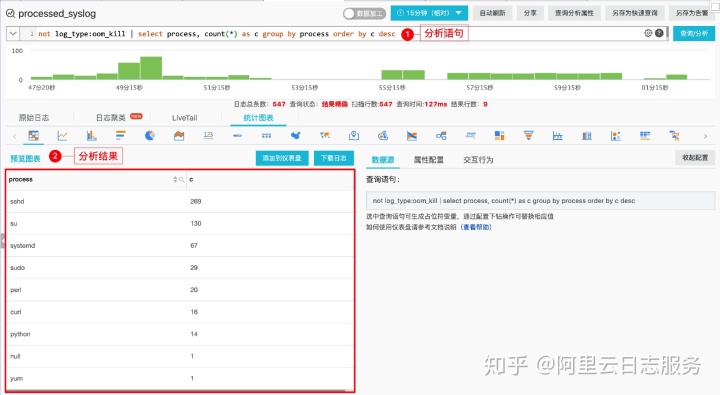Select the pie chart type icon

[150, 135]
